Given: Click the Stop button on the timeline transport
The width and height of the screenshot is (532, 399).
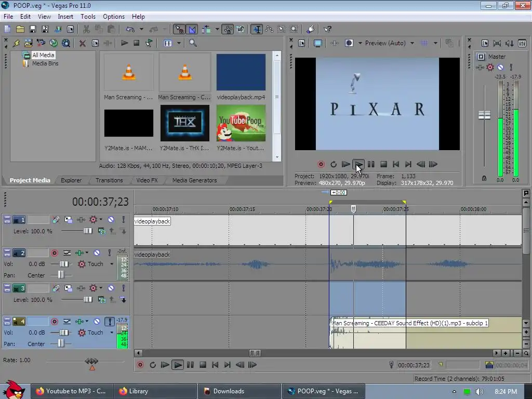Looking at the screenshot, I should pyautogui.click(x=203, y=365).
